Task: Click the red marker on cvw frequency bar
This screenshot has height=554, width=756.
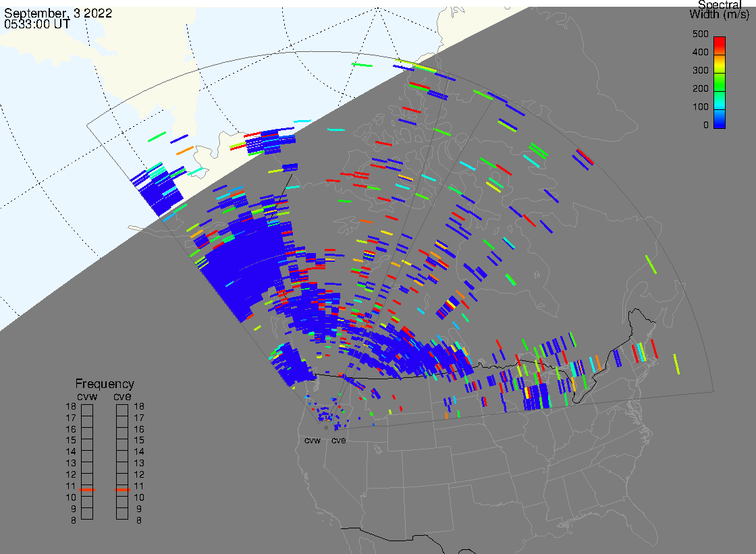Action: (x=87, y=490)
